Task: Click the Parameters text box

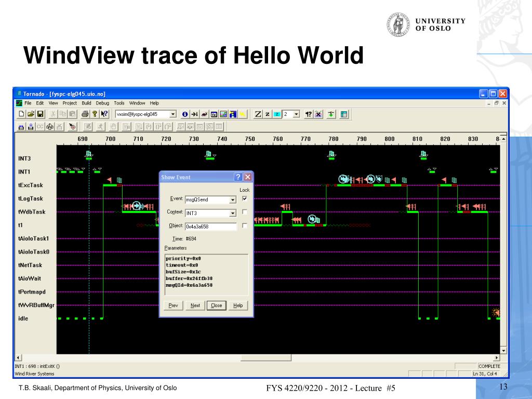Action: 206,274
